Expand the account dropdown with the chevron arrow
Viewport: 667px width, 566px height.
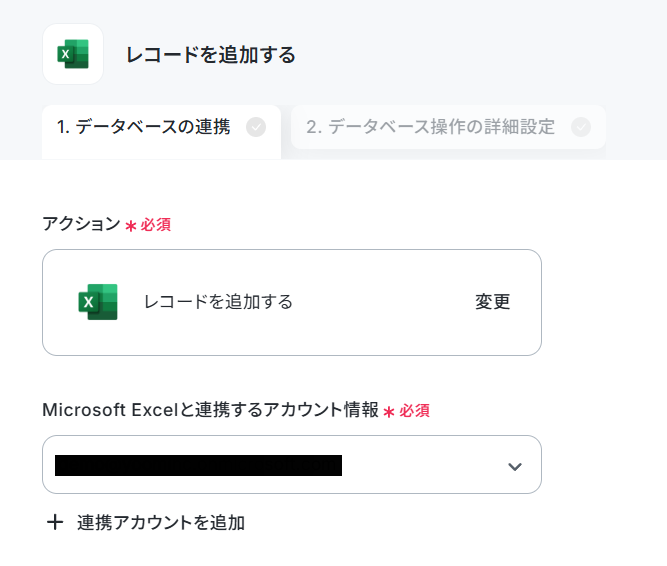pos(515,466)
